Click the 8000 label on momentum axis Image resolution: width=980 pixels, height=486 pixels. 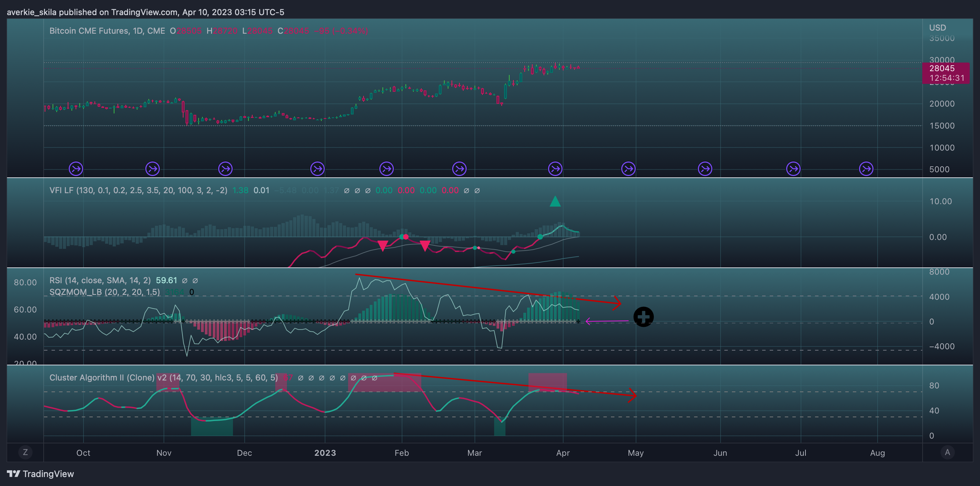[x=939, y=272]
